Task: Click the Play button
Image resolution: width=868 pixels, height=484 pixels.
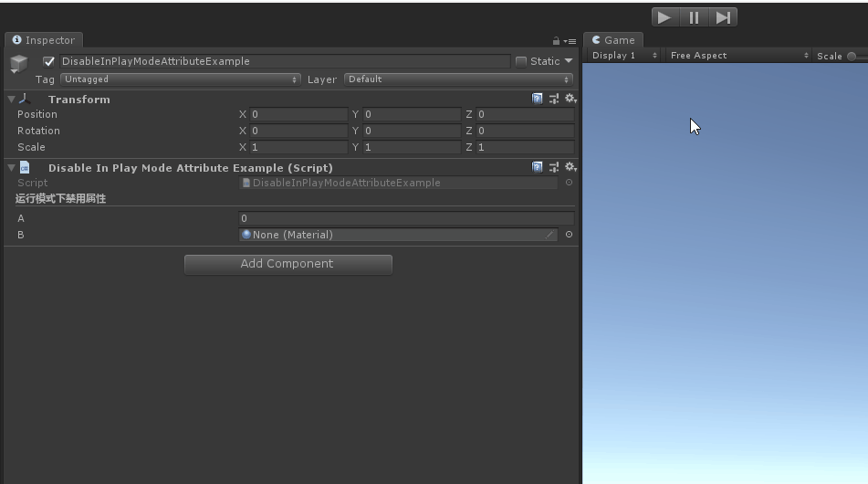Action: click(x=664, y=17)
